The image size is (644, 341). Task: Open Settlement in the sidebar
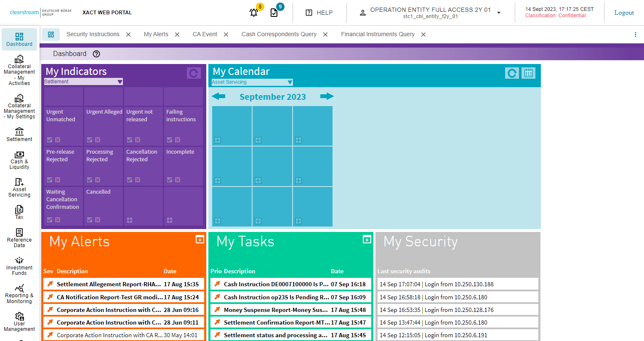point(19,135)
